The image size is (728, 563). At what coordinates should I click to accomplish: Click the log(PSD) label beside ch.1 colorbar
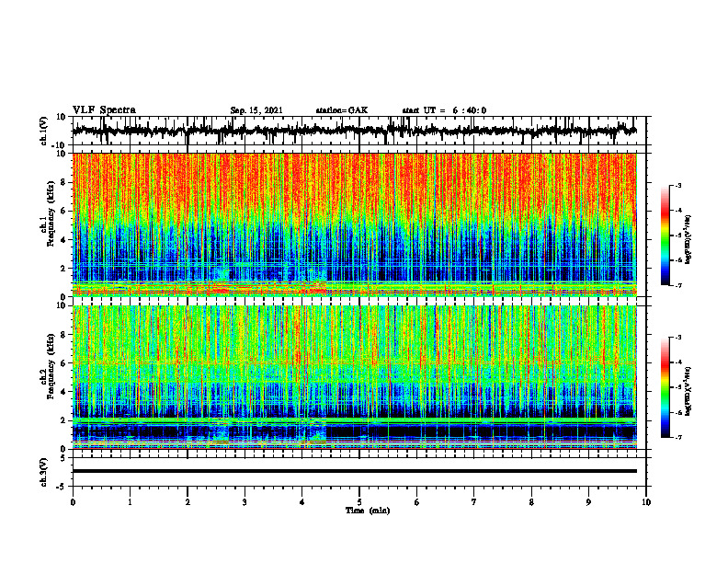point(688,239)
